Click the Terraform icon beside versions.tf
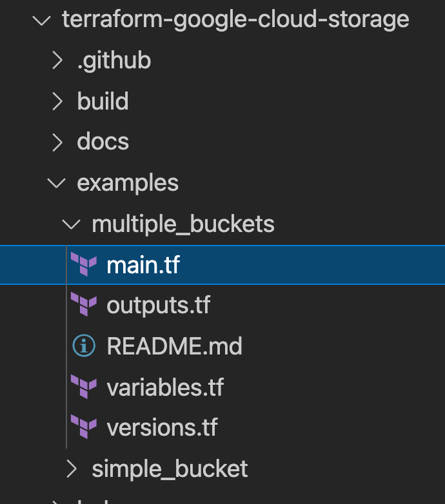The height and width of the screenshot is (504, 445). 84,427
